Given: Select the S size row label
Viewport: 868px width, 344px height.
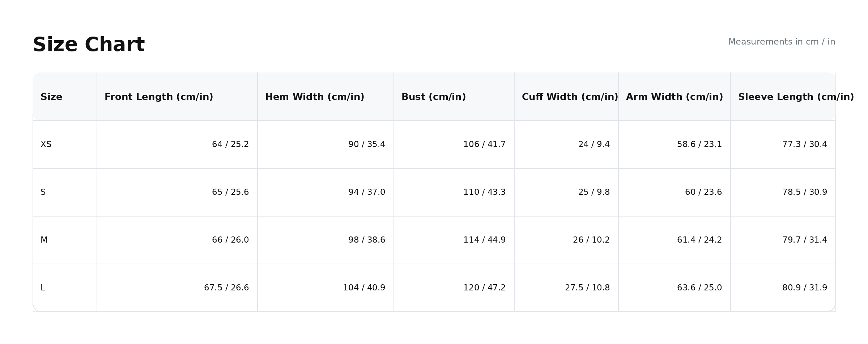Looking at the screenshot, I should click(x=43, y=192).
